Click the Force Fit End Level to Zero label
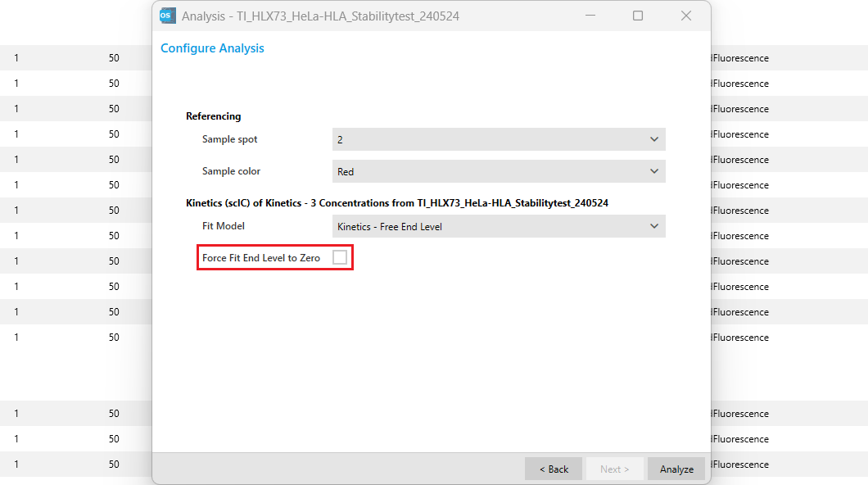The image size is (868, 485). (x=261, y=258)
